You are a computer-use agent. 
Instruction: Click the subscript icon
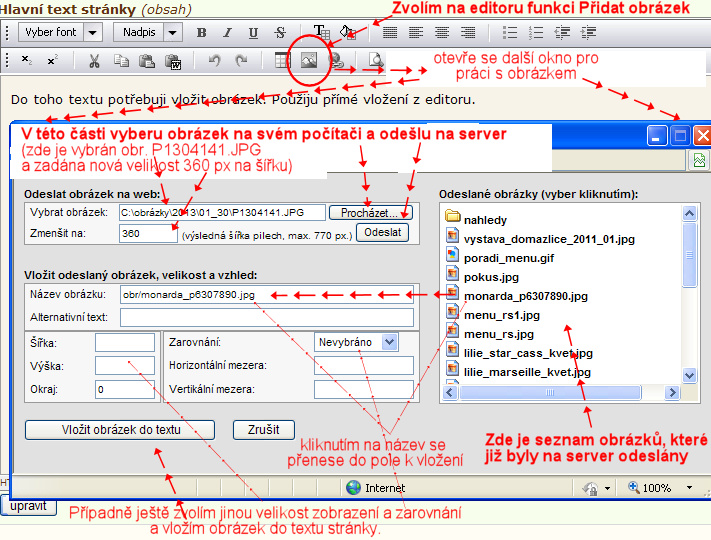coord(28,61)
